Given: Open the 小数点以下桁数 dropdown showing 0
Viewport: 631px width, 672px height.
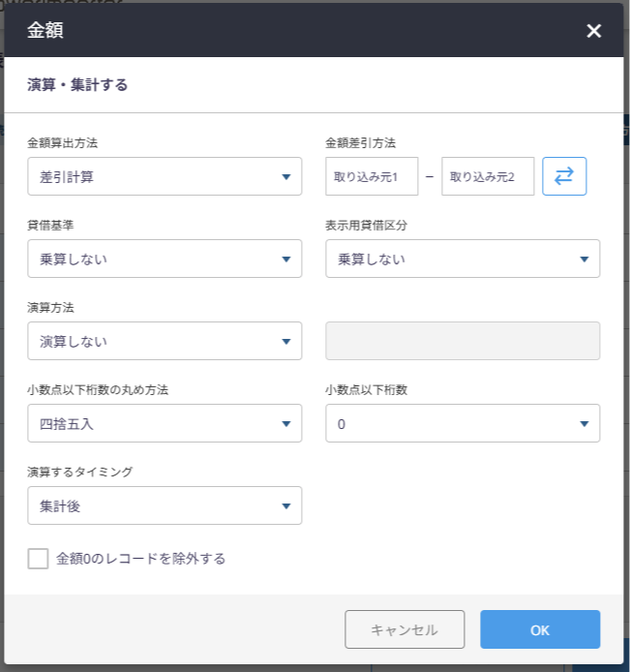Looking at the screenshot, I should tap(463, 423).
